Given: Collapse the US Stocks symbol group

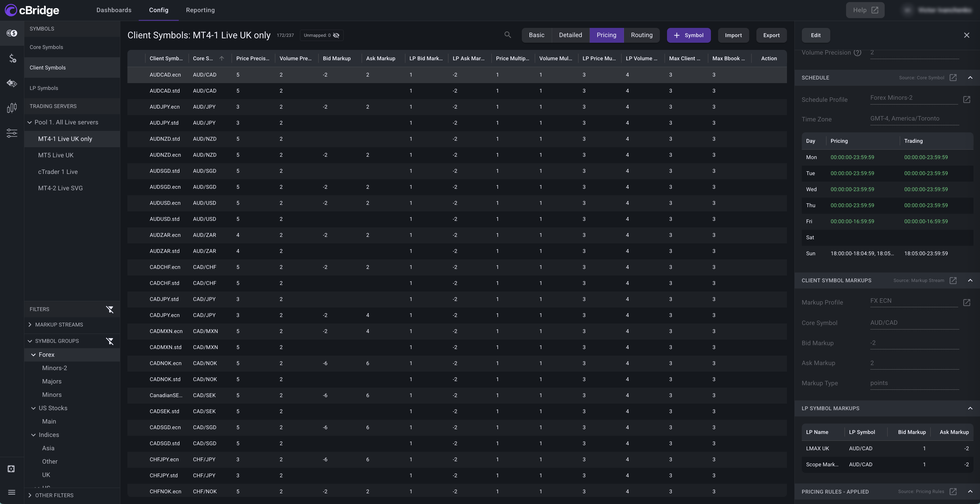Looking at the screenshot, I should [34, 408].
